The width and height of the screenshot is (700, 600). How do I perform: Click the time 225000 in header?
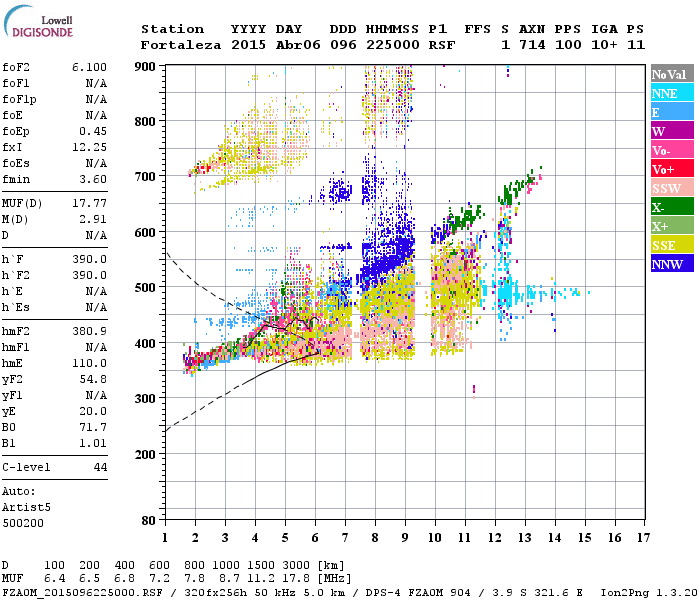pos(392,45)
